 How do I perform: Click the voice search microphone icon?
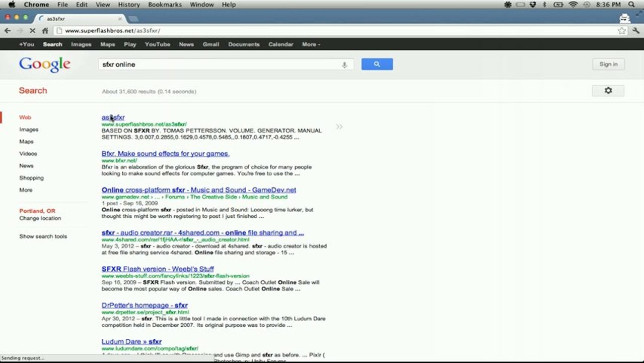pos(344,65)
